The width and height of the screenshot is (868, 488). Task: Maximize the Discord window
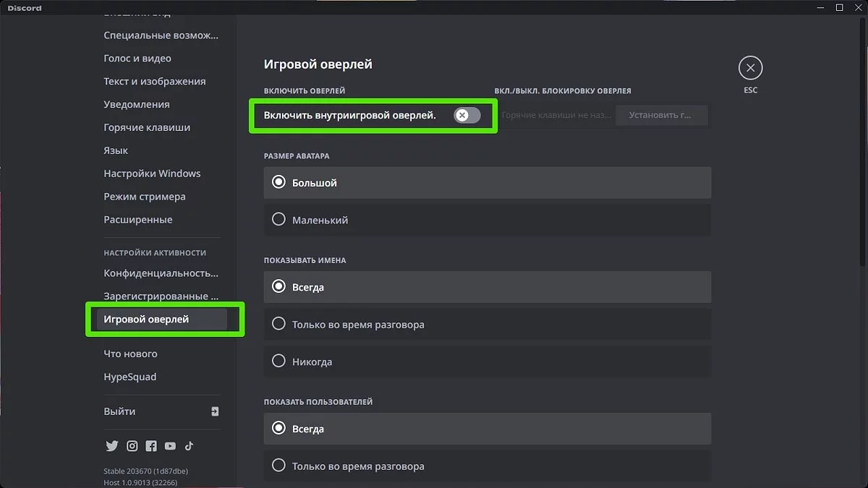839,7
